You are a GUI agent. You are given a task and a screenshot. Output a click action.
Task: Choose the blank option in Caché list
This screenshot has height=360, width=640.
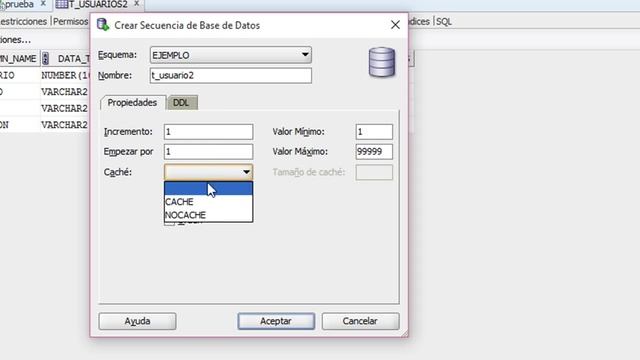tap(208, 189)
